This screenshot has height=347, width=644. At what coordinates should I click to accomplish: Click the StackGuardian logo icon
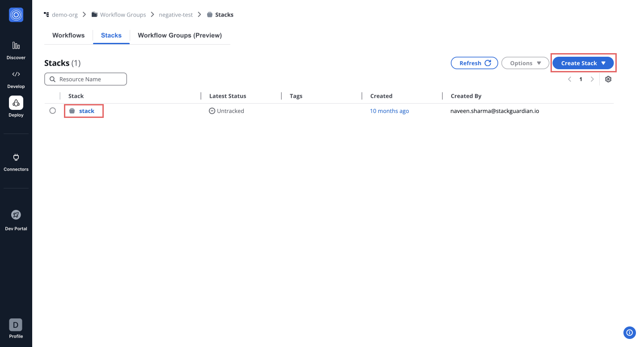click(x=16, y=15)
